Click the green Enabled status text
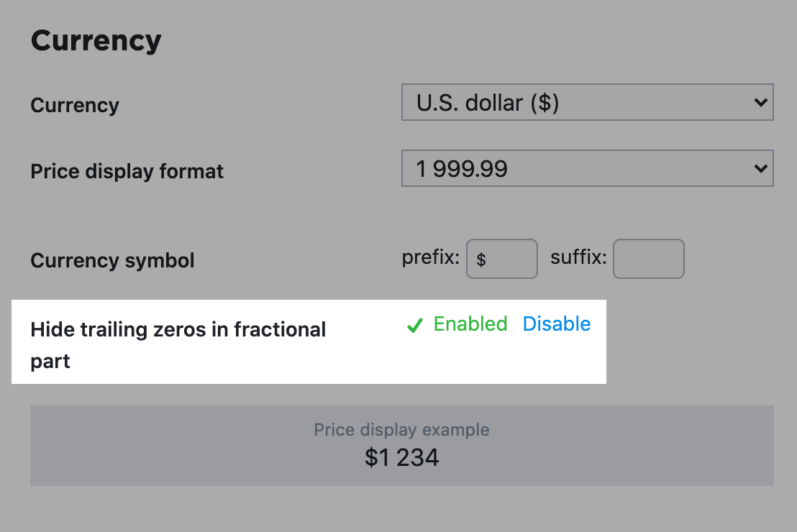 pyautogui.click(x=470, y=324)
